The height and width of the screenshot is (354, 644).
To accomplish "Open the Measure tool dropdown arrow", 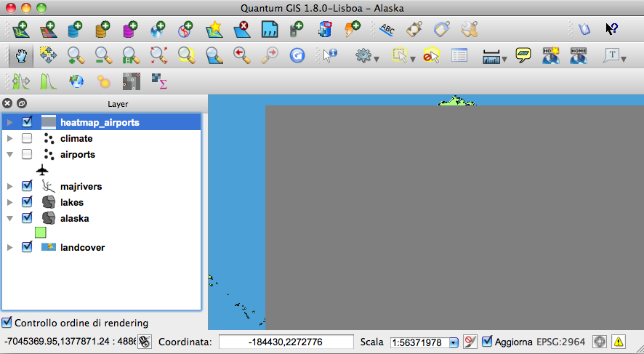I will coord(504,60).
